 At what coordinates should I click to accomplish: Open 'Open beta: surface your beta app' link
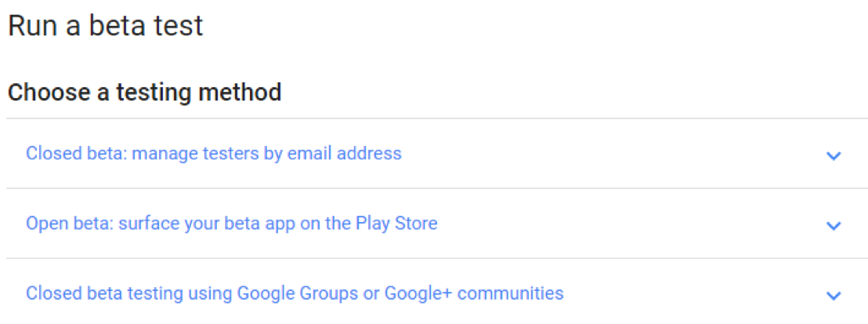pyautogui.click(x=231, y=224)
